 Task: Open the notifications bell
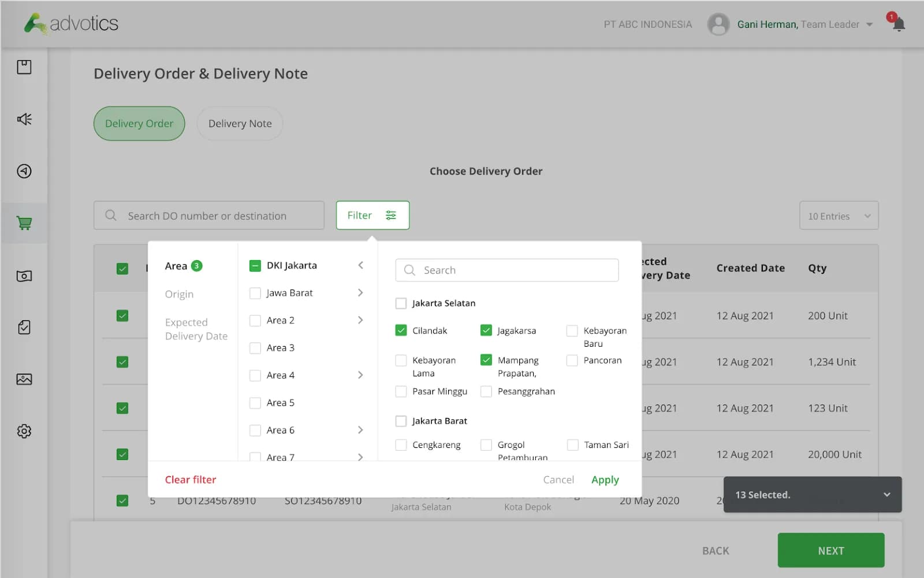(898, 24)
